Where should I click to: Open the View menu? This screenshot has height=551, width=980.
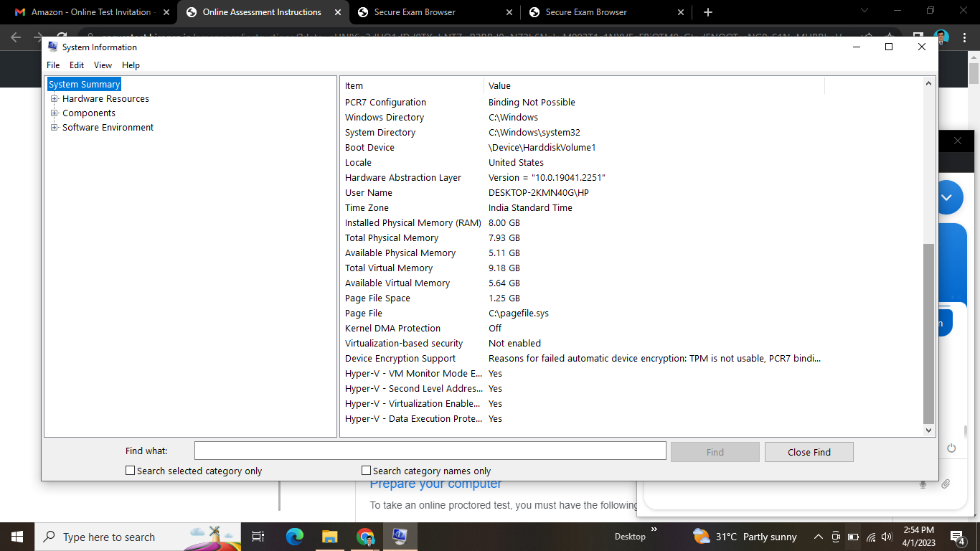click(103, 65)
